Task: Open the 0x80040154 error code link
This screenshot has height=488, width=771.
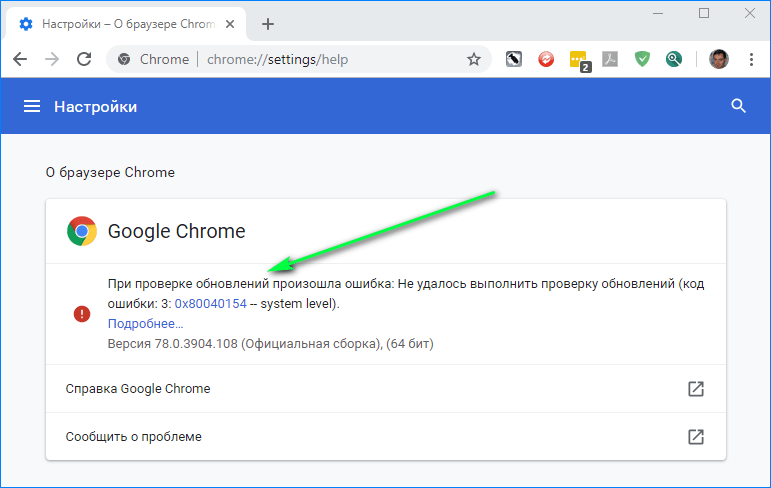Action: tap(210, 304)
